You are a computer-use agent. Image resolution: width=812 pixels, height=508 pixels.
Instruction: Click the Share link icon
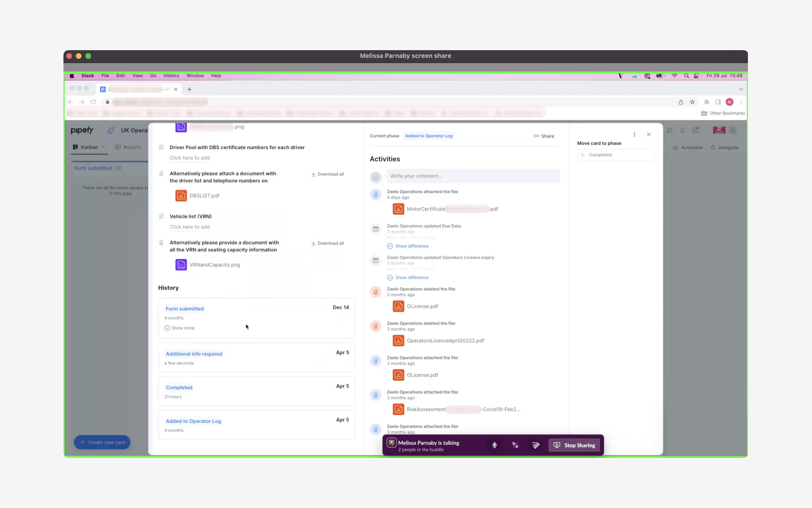[544, 136]
